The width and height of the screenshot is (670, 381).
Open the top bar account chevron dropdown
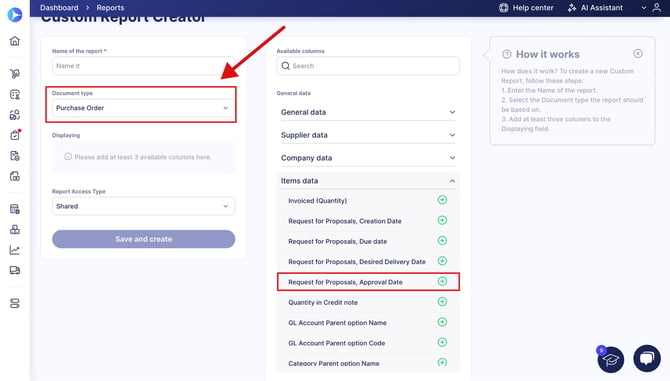(x=644, y=8)
